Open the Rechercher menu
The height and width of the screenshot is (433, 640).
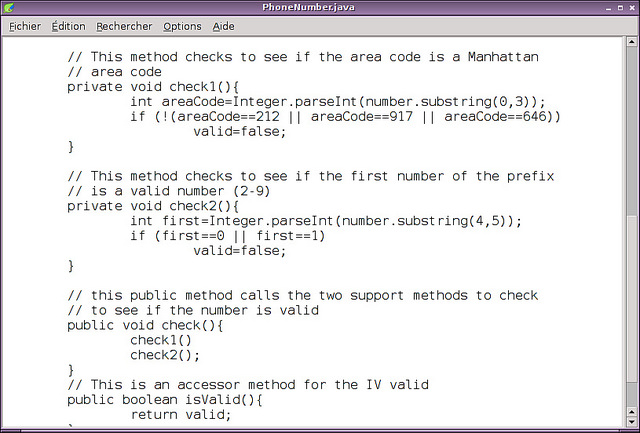125,26
